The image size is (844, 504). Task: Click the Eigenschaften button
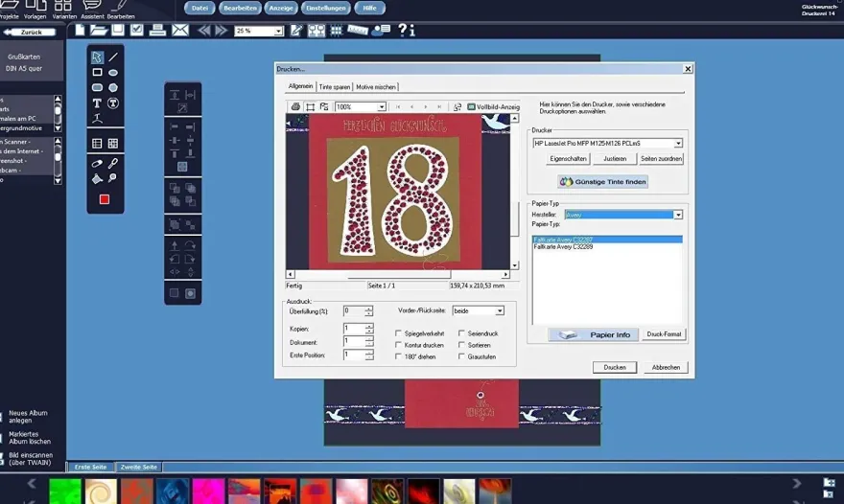[x=568, y=159]
